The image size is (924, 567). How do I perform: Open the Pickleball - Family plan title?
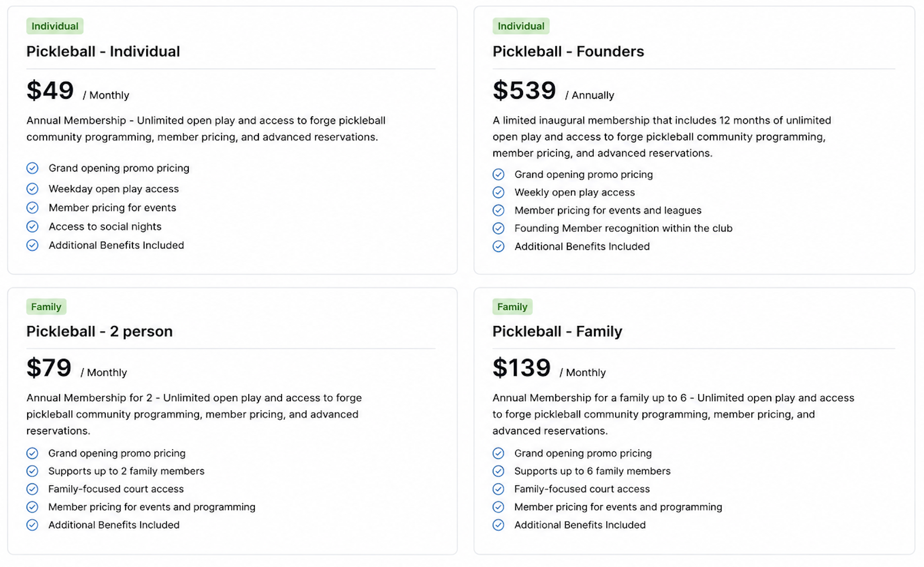pyautogui.click(x=557, y=331)
